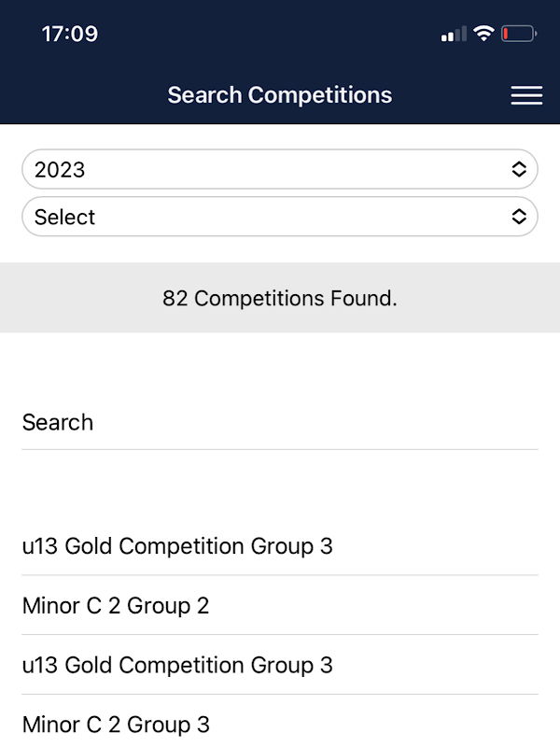Tap the cellular signal bars icon
The height and width of the screenshot is (747, 560).
point(454,35)
